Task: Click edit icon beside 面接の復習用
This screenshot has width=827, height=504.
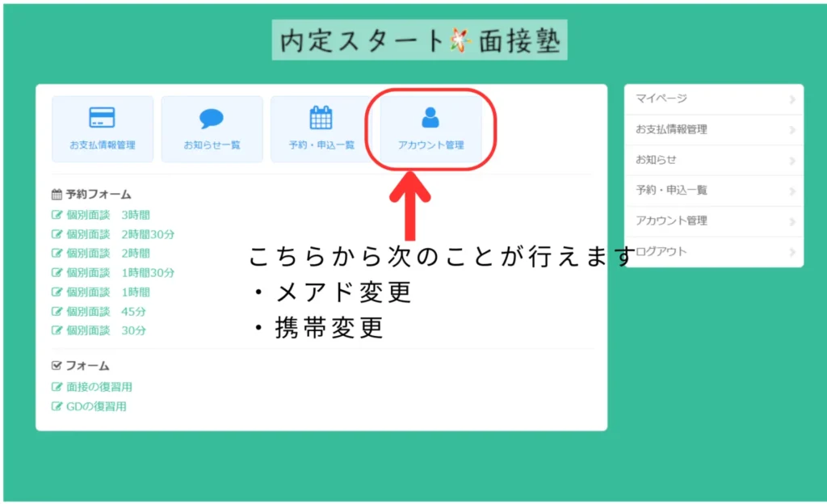Action: (x=57, y=387)
